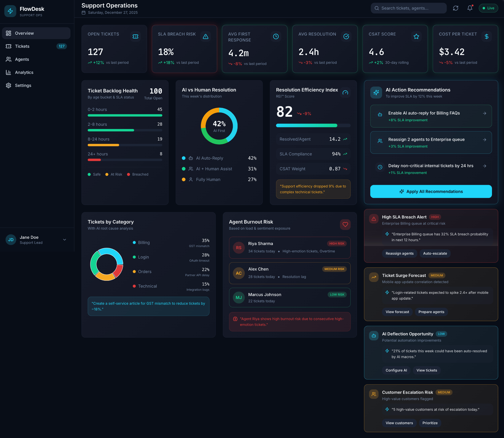Click Apply All Recommendations button

pyautogui.click(x=431, y=191)
